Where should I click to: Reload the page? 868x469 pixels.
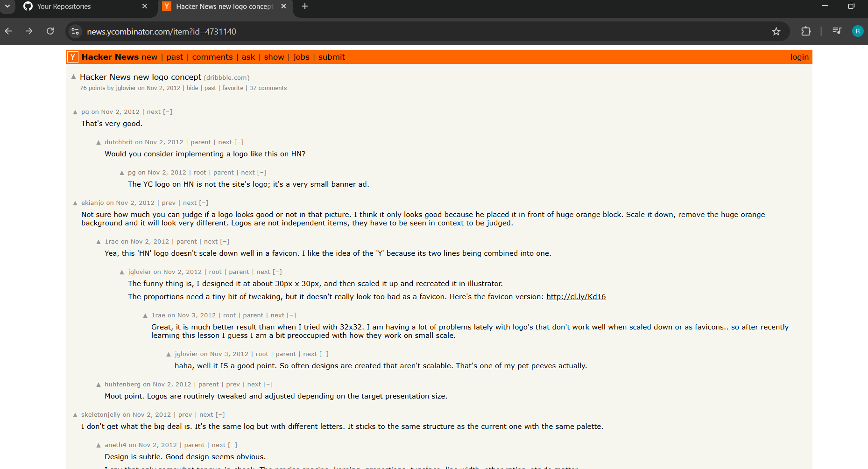50,31
